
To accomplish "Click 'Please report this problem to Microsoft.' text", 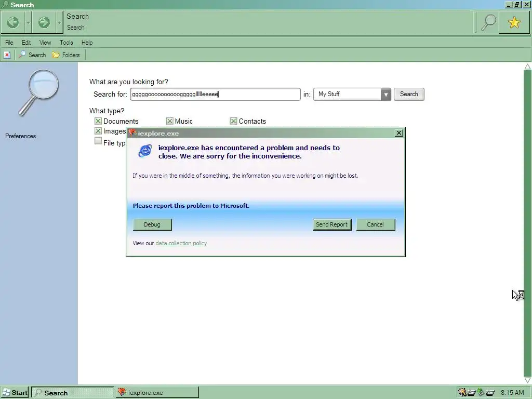I will pyautogui.click(x=191, y=206).
